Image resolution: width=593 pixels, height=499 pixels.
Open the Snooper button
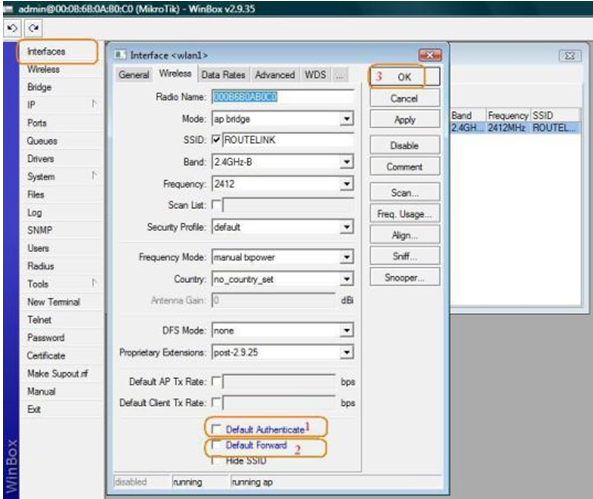point(404,277)
